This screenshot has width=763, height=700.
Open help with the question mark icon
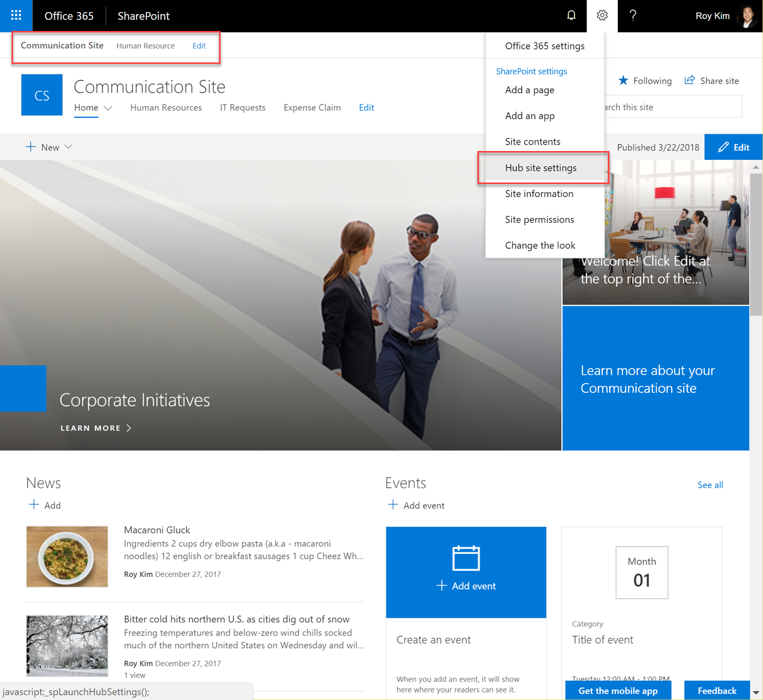click(633, 16)
